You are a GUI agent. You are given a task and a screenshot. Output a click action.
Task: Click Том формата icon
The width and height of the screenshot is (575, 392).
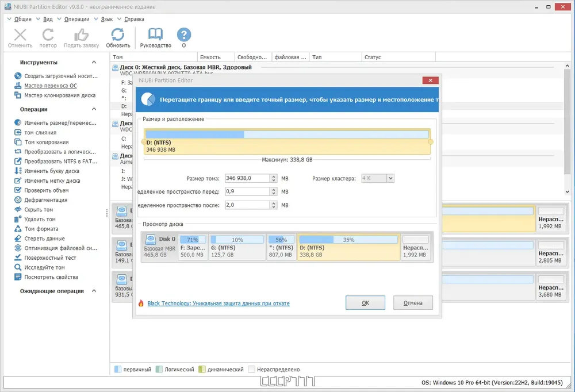pyautogui.click(x=18, y=229)
